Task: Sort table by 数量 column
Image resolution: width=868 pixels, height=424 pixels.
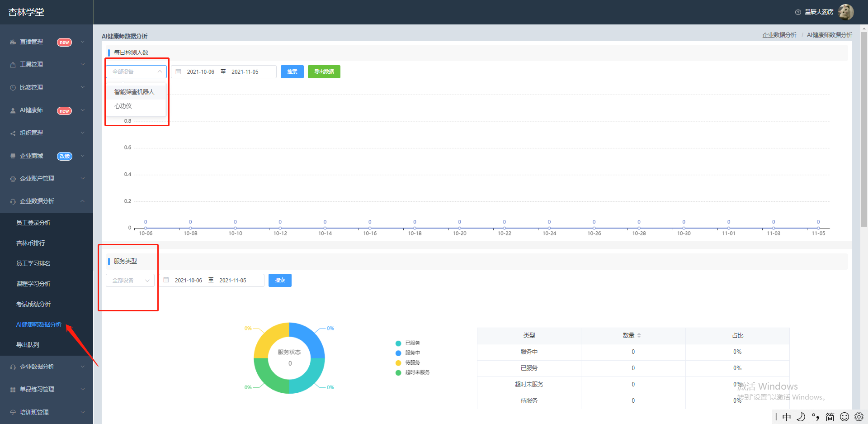Action: click(639, 335)
